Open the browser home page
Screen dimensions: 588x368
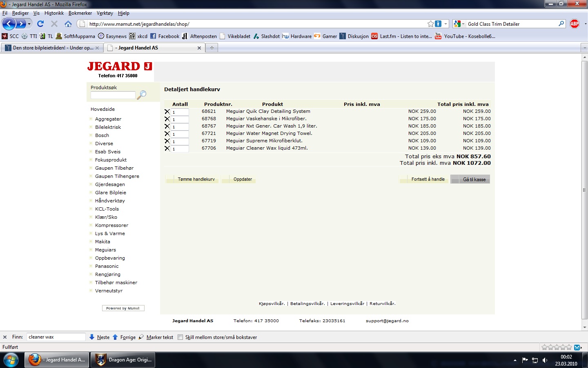(x=68, y=24)
